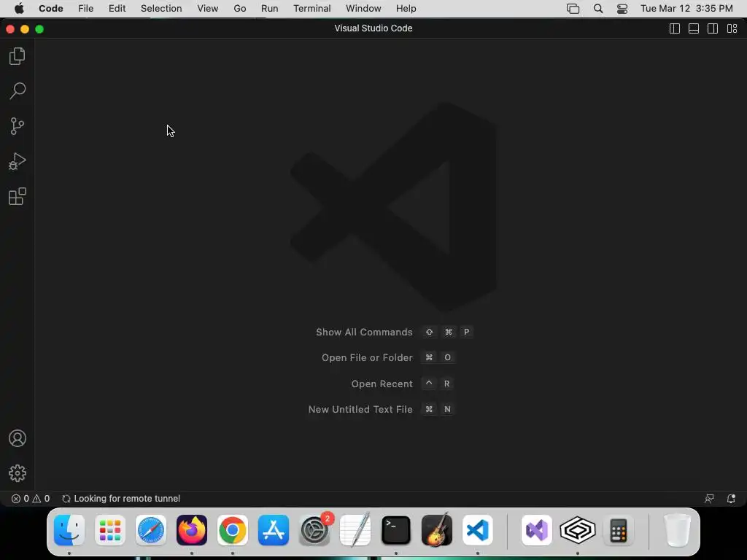Screen dimensions: 747x560
Task: Open the Source Control view
Action: (18, 126)
